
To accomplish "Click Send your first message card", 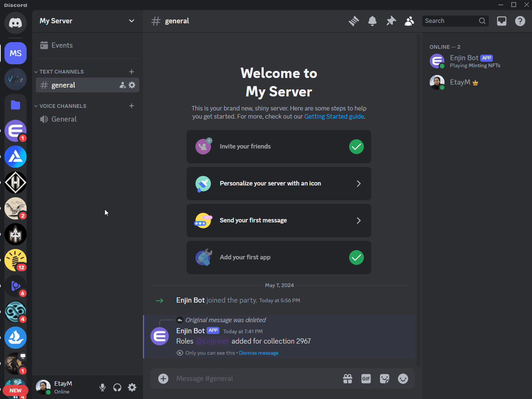I will click(279, 221).
